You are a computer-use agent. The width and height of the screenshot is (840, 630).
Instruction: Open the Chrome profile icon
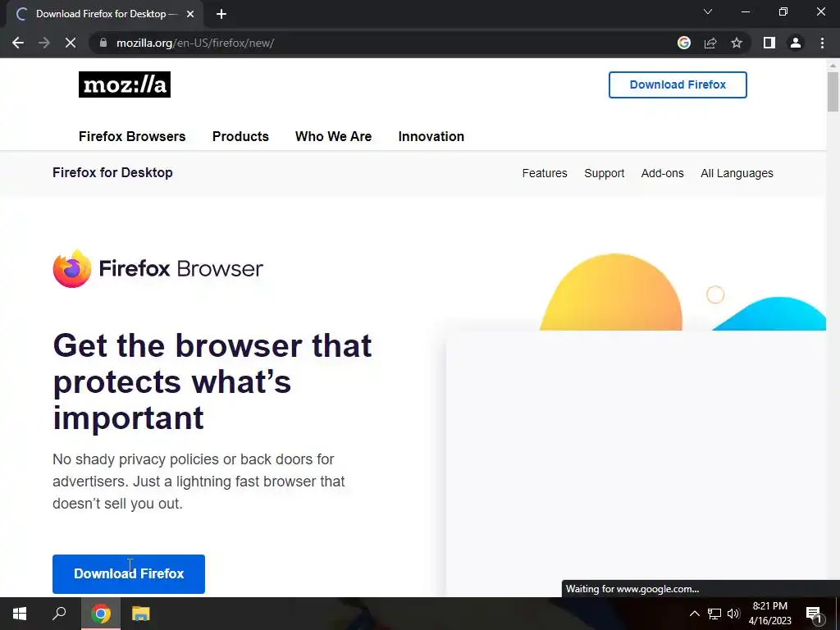pos(796,43)
